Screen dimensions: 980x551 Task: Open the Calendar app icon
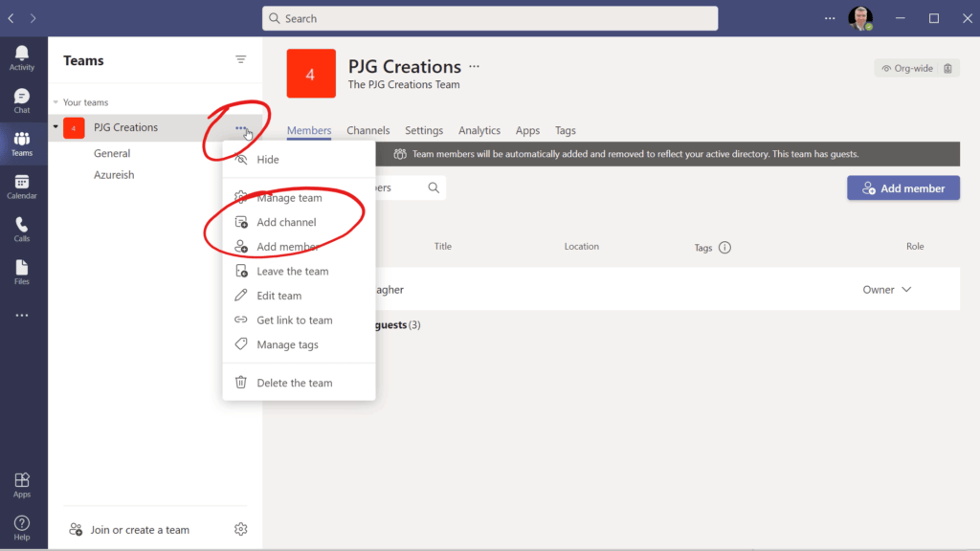point(22,187)
